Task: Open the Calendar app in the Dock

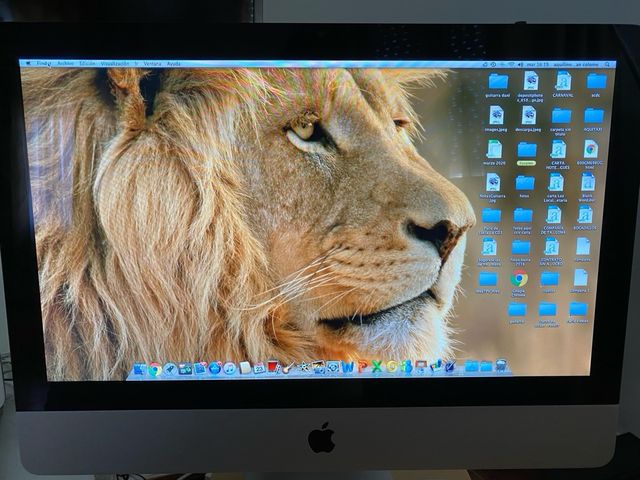Action: pyautogui.click(x=260, y=368)
